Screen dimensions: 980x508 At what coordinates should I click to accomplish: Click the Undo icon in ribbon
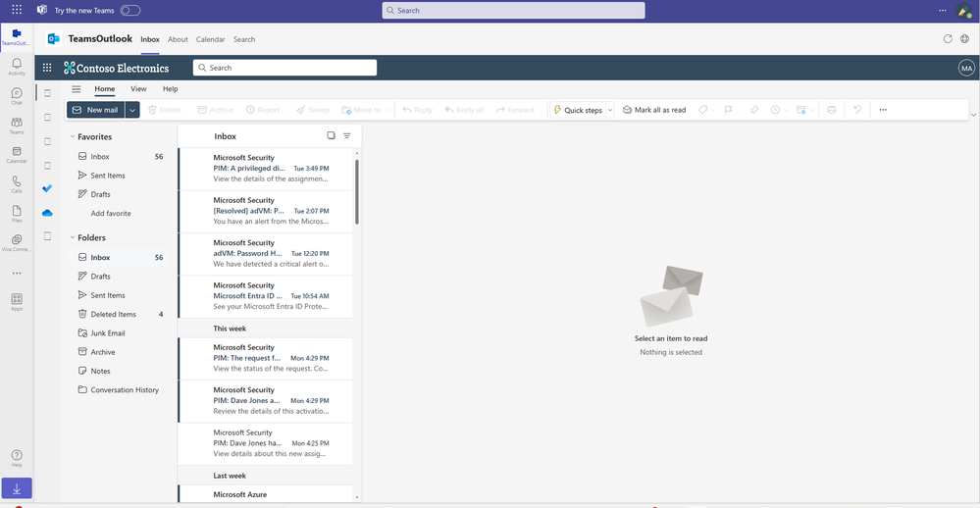(x=857, y=110)
